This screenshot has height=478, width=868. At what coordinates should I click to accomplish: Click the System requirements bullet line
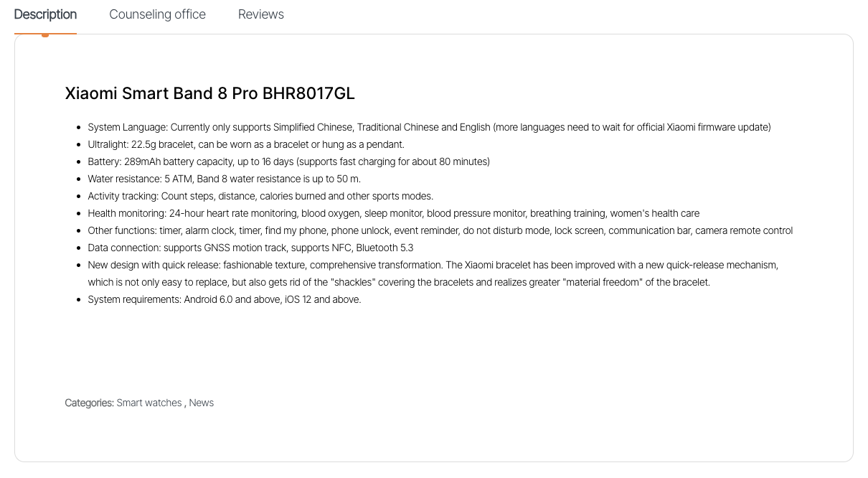224,299
